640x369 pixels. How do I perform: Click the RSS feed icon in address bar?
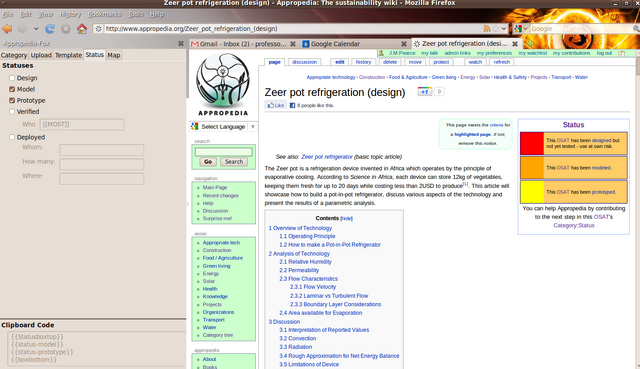click(x=487, y=29)
